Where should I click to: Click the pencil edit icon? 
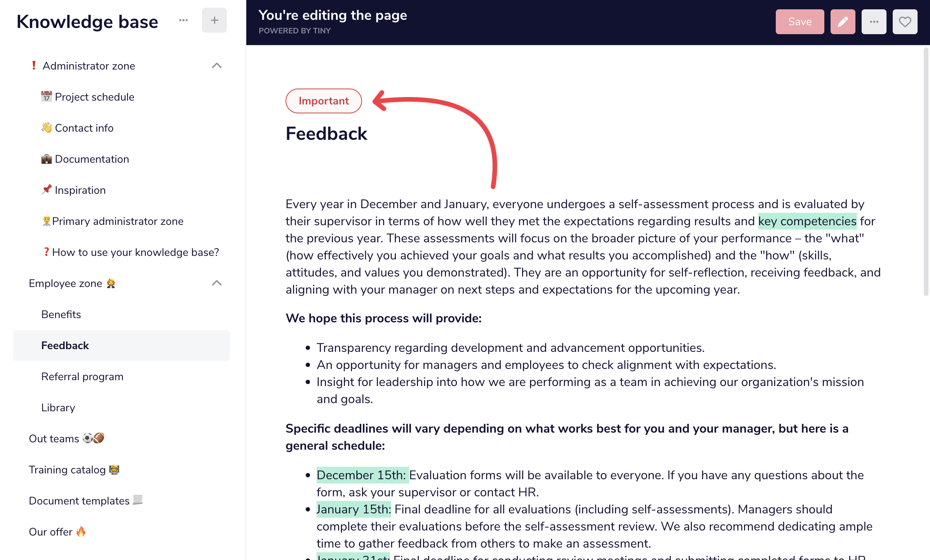point(843,22)
